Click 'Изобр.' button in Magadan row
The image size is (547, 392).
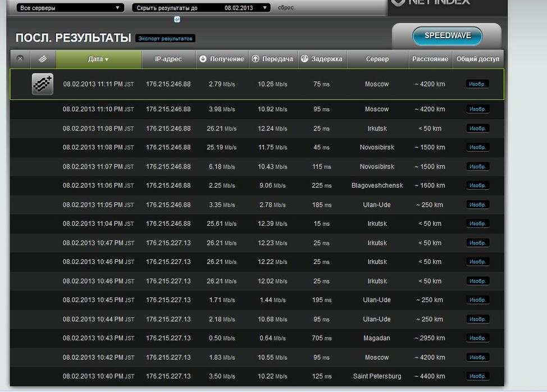477,338
